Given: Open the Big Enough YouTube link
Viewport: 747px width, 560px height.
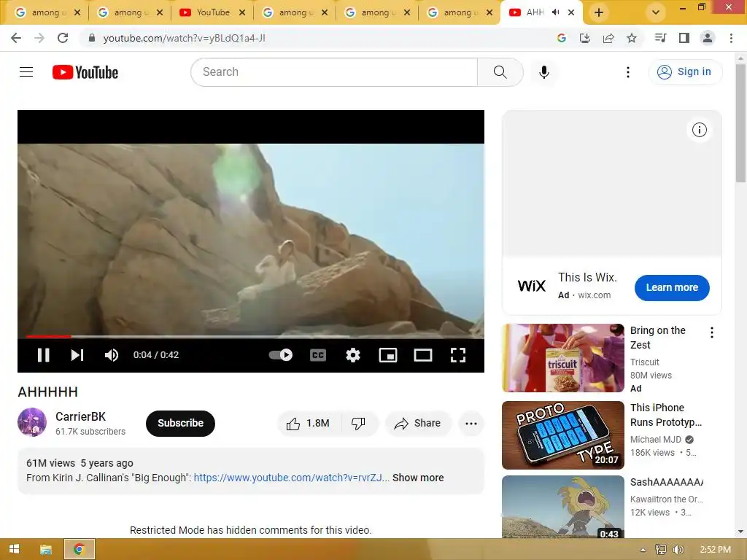Looking at the screenshot, I should [x=291, y=478].
